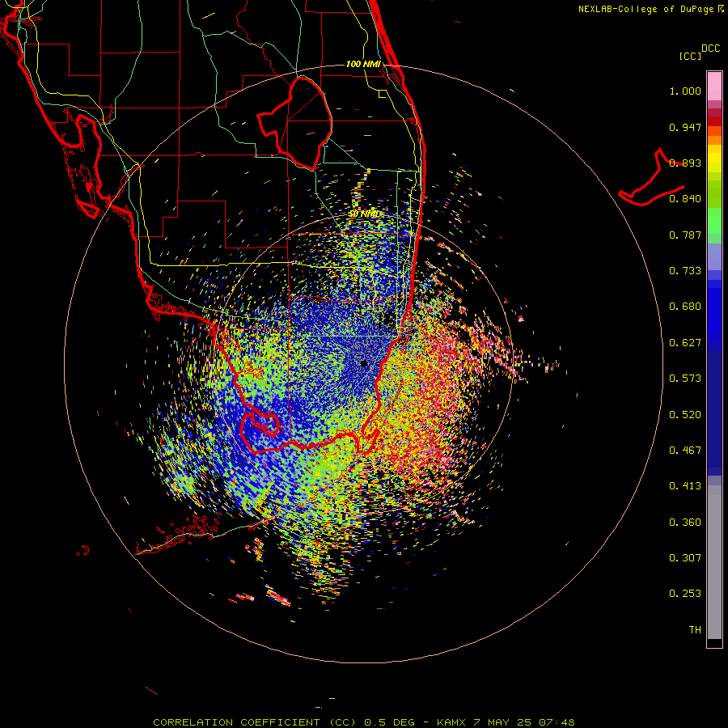Click the black radar site dot at center
Screen dimensions: 728x728
pos(365,364)
